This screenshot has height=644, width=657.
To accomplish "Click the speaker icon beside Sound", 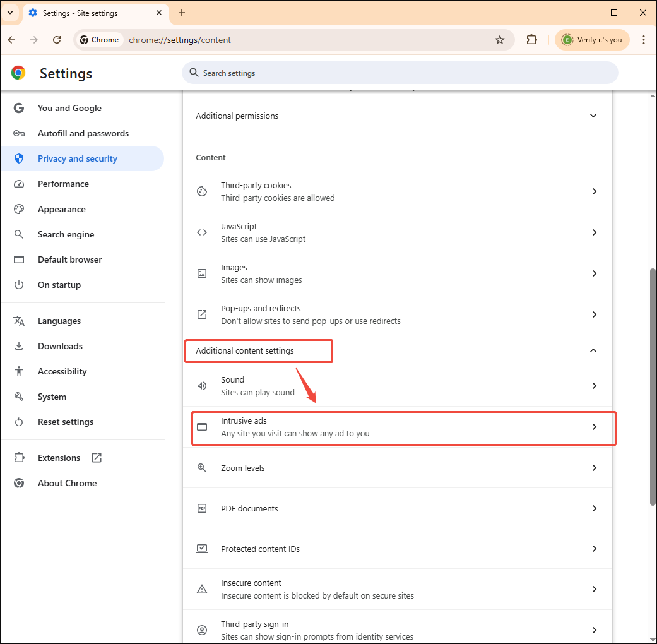I will click(202, 386).
